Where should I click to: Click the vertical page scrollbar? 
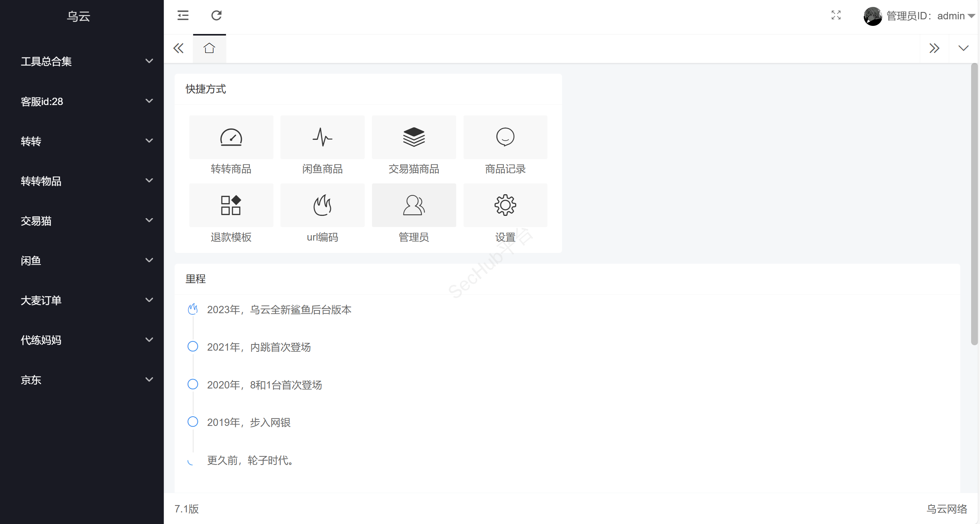click(974, 205)
